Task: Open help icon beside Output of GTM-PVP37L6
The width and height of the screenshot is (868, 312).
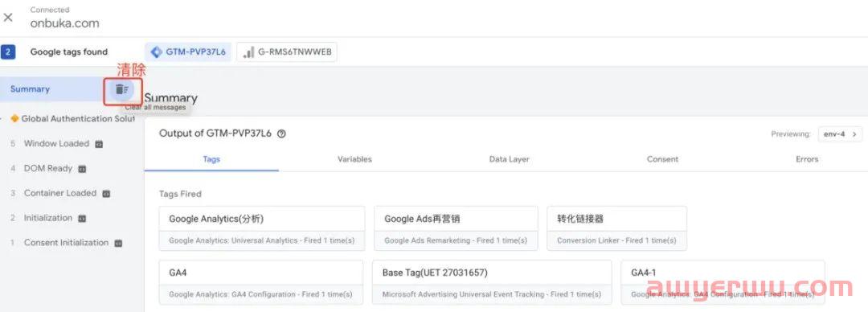Action: pos(281,133)
